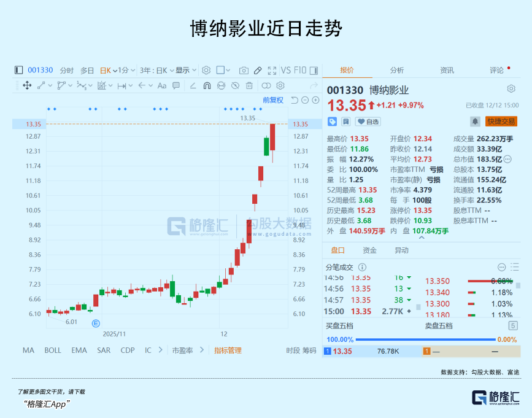Viewport: 532px width, 418px height.
Task: Switch to the 报价 tab
Action: [347, 70]
